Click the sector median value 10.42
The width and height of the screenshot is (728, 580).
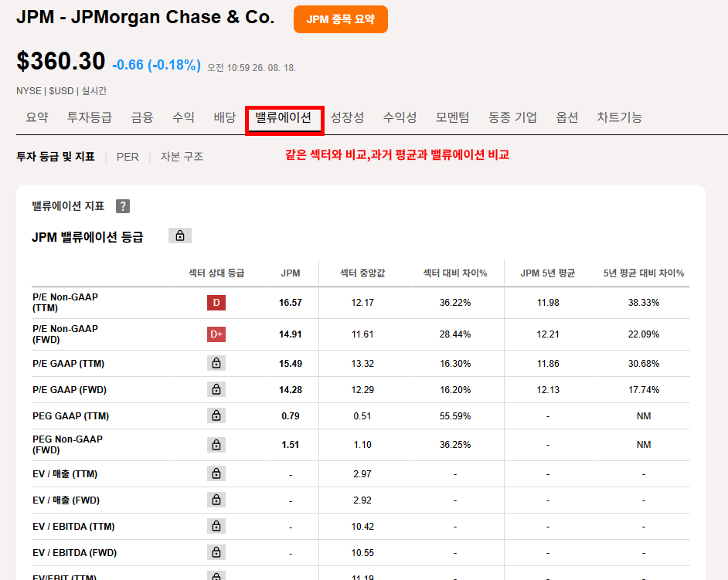pyautogui.click(x=362, y=527)
